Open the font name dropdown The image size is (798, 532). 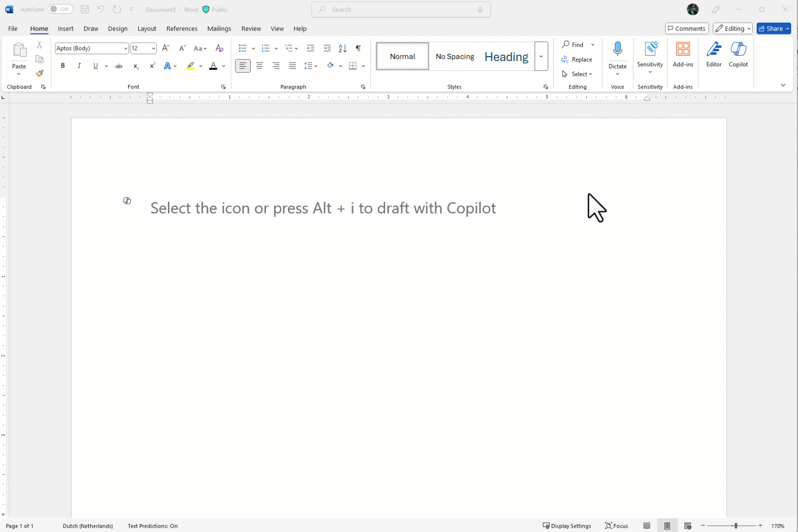point(126,48)
